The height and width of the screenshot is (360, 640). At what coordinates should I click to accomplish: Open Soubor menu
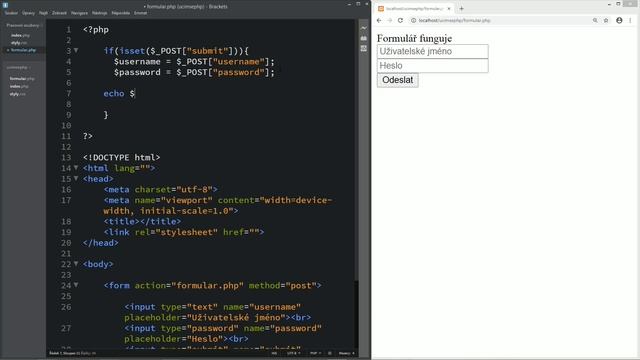(x=11, y=13)
